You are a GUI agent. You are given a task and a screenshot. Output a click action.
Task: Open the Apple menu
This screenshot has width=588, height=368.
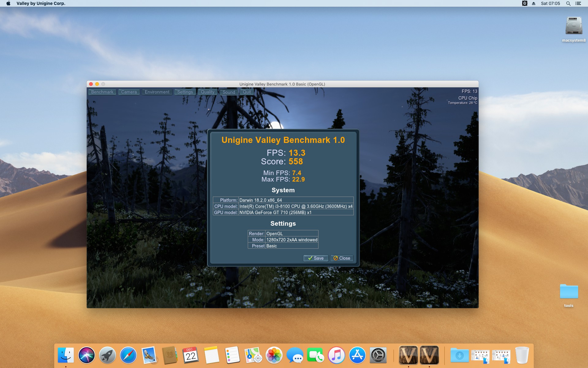pos(8,3)
